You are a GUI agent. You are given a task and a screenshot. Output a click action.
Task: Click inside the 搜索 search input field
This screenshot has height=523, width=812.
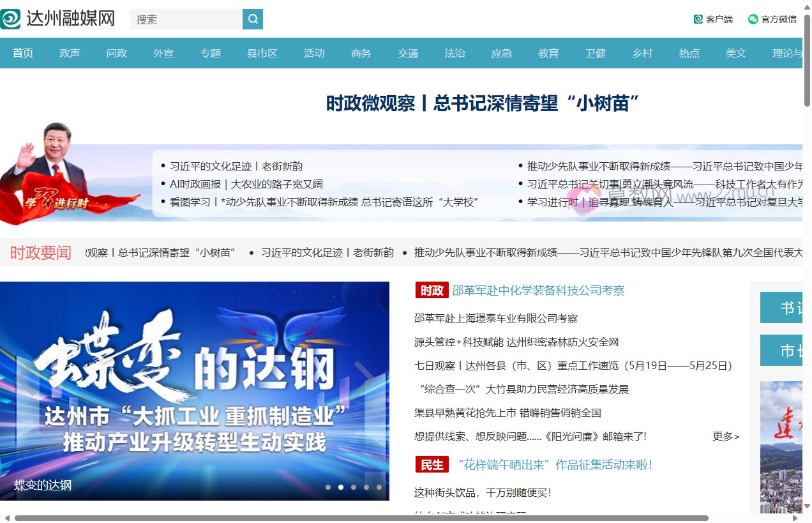pos(185,19)
